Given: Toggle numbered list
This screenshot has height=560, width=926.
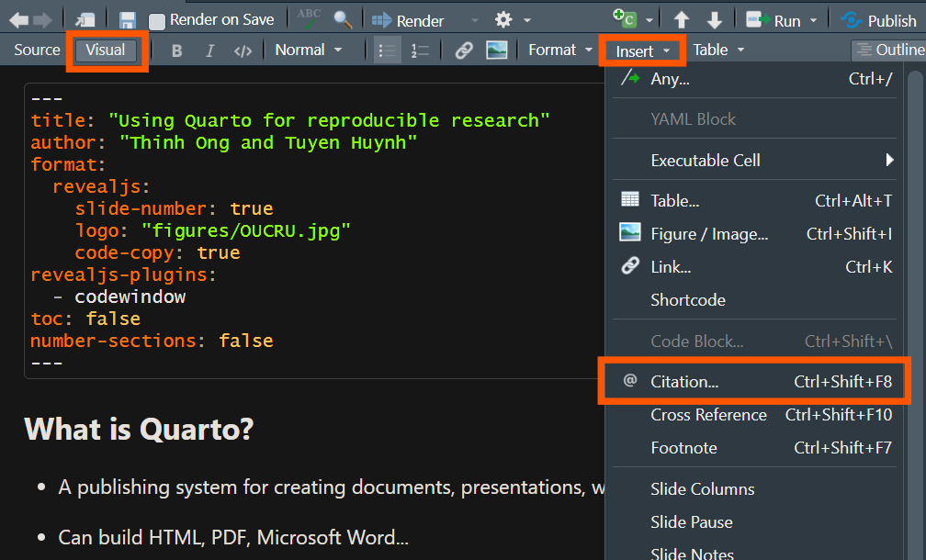Looking at the screenshot, I should pos(420,50).
